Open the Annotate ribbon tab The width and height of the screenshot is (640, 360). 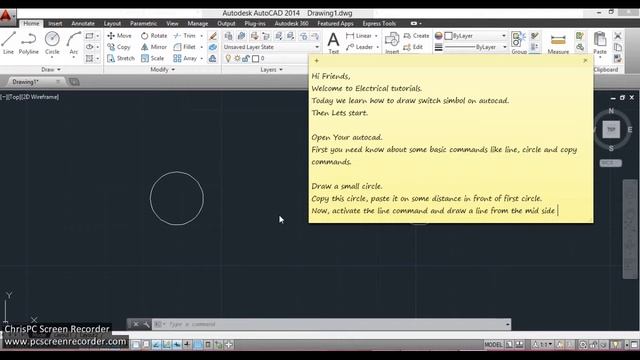point(83,24)
